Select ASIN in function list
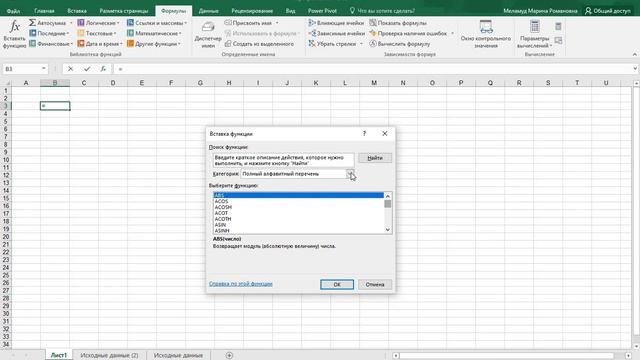The height and width of the screenshot is (360, 640). [298, 224]
